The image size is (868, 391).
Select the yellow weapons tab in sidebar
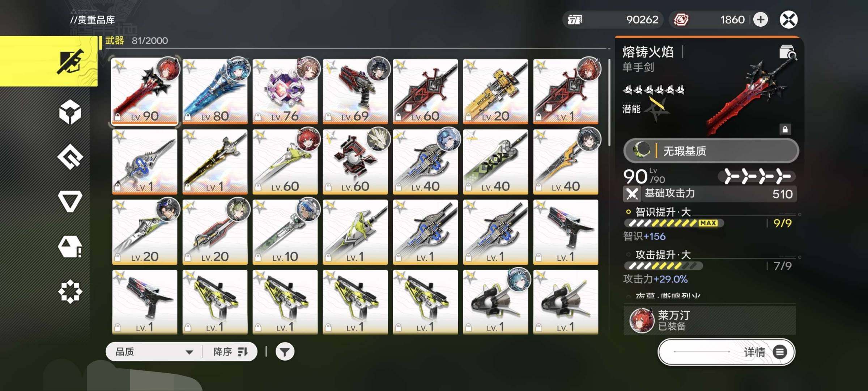49,61
